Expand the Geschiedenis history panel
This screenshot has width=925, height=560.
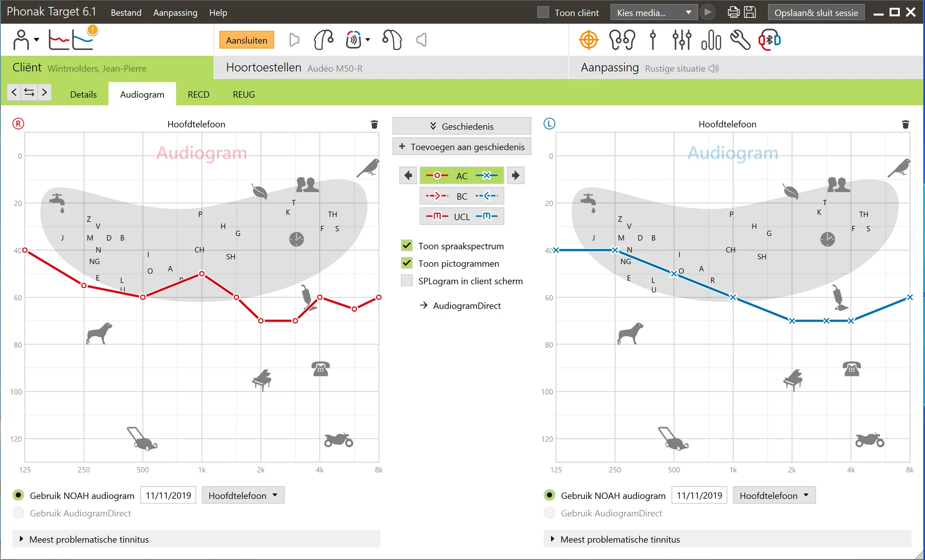[x=462, y=126]
